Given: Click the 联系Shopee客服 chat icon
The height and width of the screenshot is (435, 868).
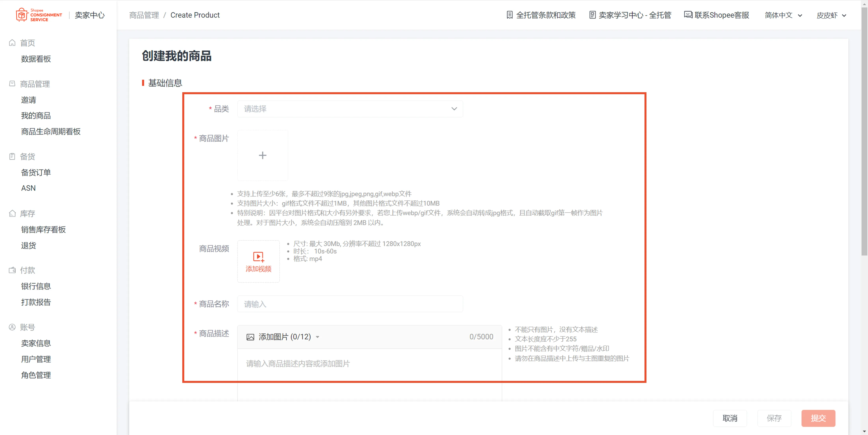Looking at the screenshot, I should click(x=687, y=15).
